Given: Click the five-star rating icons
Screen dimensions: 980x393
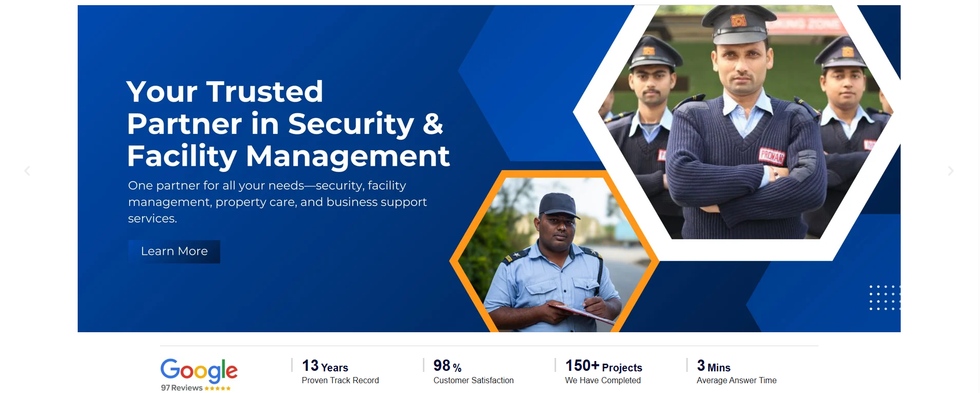Looking at the screenshot, I should click(218, 388).
